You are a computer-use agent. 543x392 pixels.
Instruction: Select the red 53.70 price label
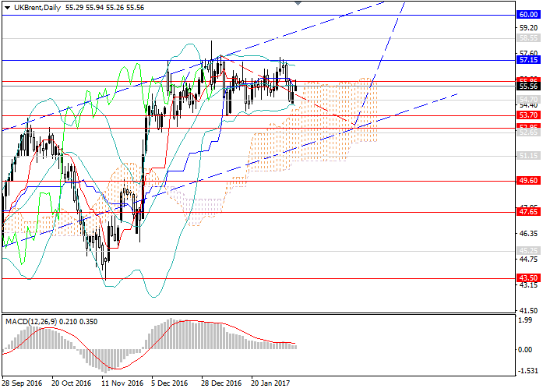pyautogui.click(x=528, y=115)
